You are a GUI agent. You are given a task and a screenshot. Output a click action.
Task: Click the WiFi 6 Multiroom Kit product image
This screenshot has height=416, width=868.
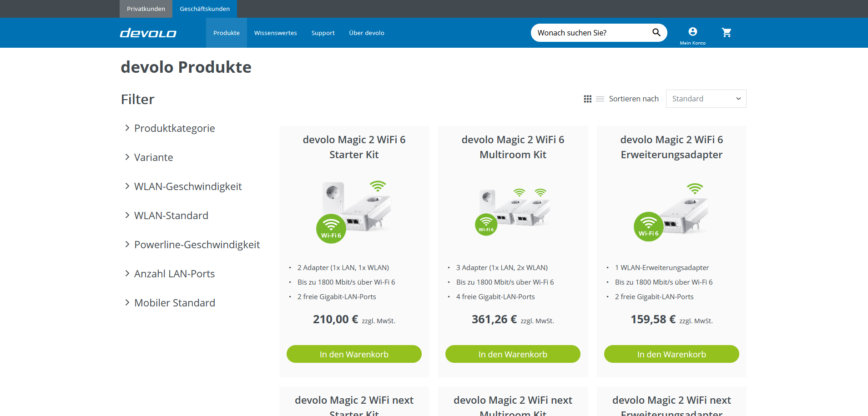513,211
